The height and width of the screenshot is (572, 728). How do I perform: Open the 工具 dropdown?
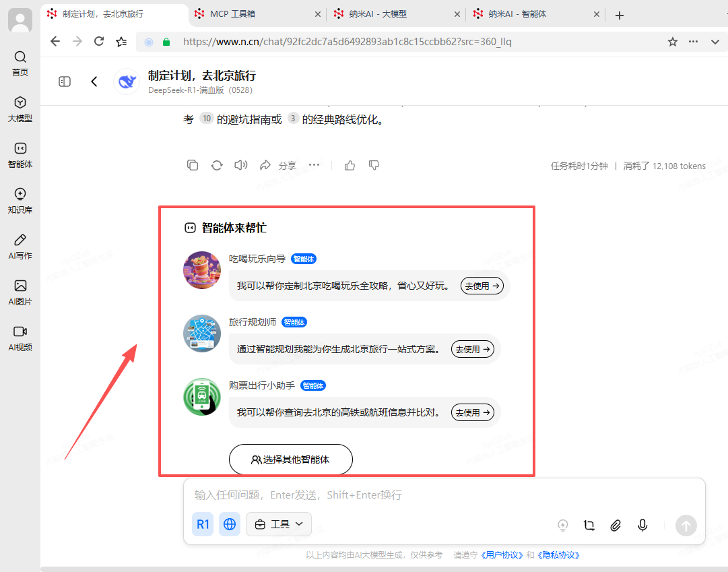pyautogui.click(x=279, y=524)
